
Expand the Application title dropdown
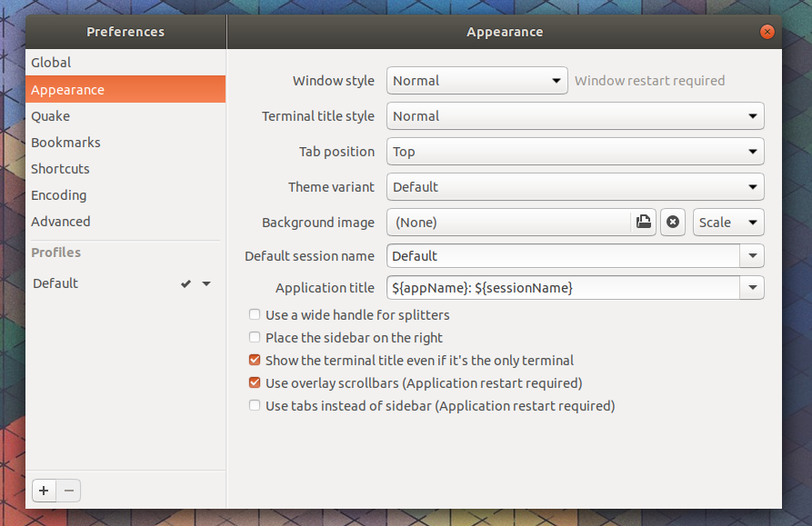tap(752, 287)
